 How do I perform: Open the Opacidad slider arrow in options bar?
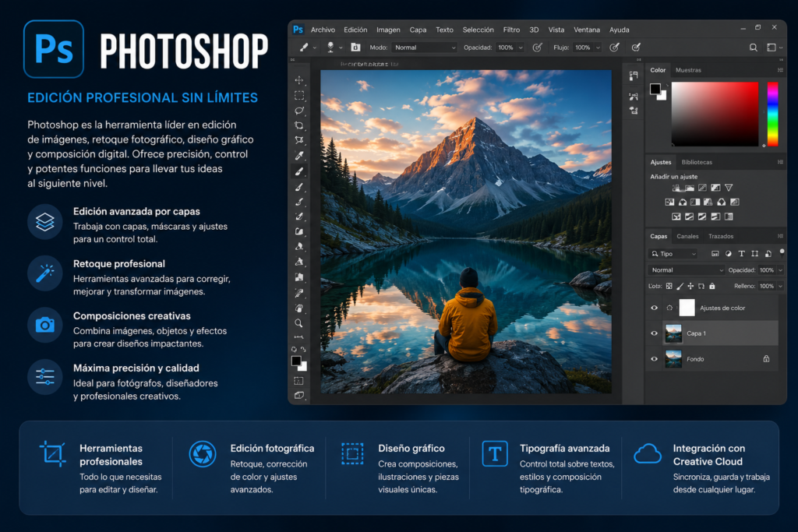521,48
